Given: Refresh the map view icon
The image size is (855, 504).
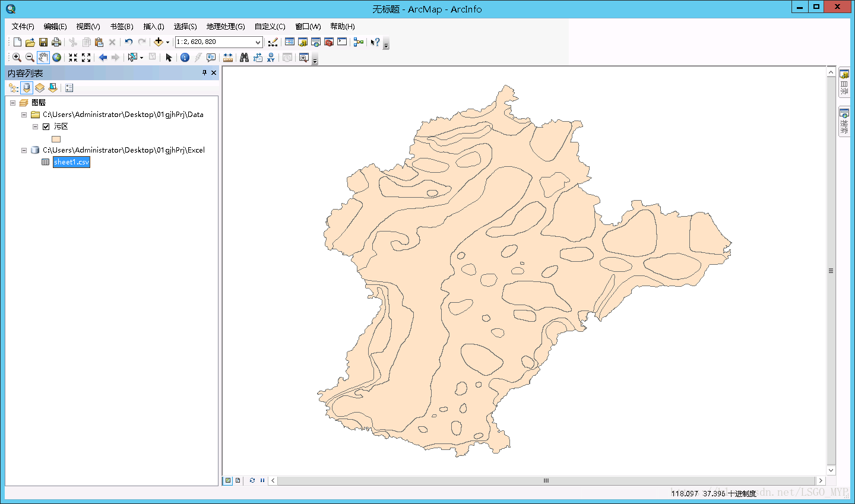Looking at the screenshot, I should click(x=252, y=480).
